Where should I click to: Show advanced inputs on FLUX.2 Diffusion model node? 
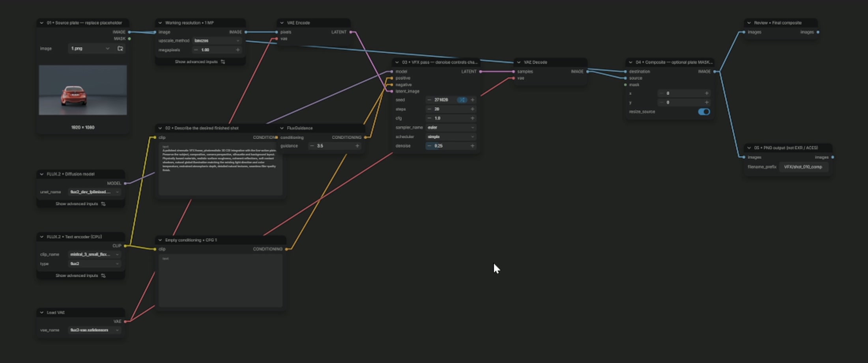tap(80, 204)
